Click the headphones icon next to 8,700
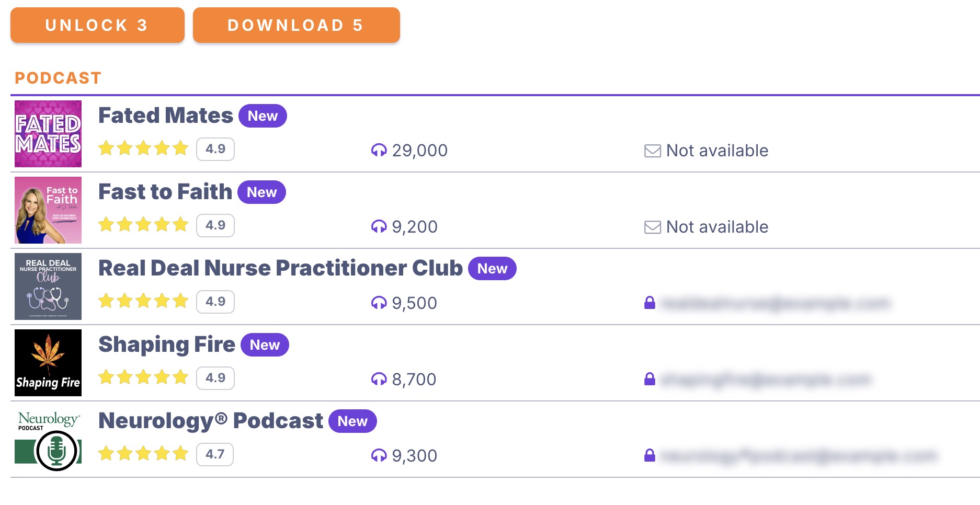Screen dimensions: 980x505 (380, 379)
